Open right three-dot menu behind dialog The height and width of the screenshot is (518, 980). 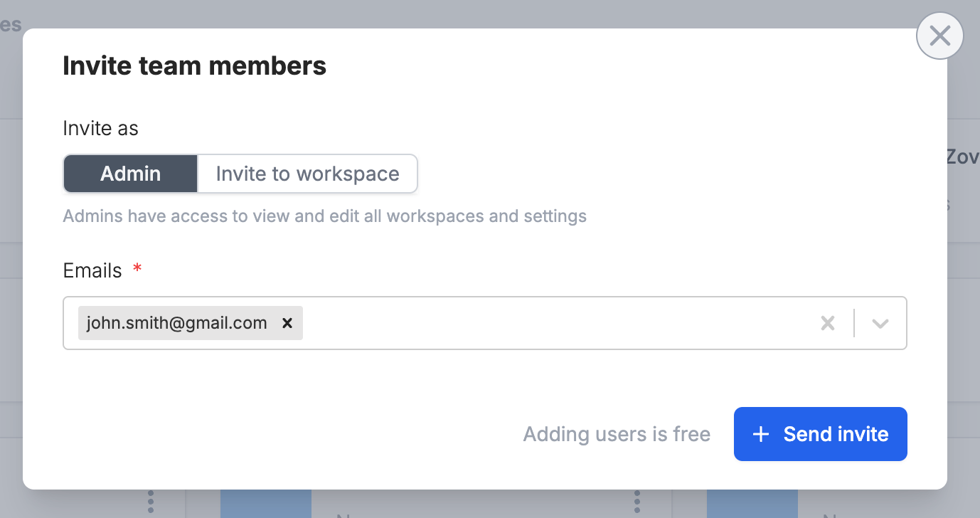click(x=637, y=502)
